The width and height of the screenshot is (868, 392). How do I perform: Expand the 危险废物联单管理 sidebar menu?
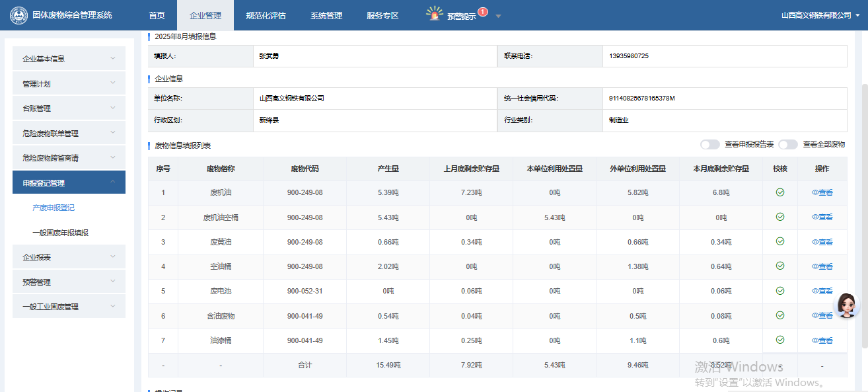(69, 133)
